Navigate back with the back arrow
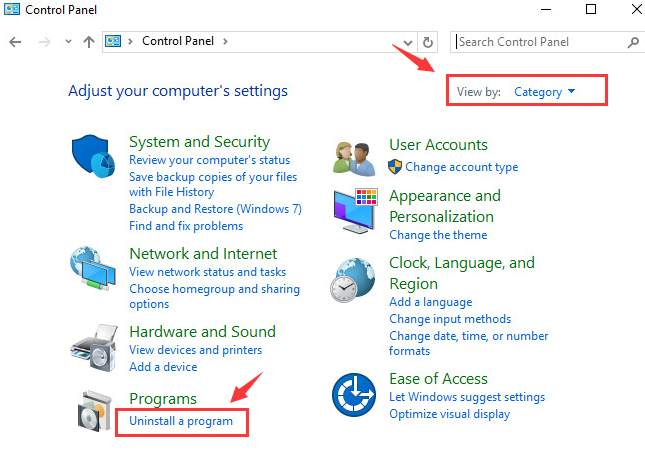The width and height of the screenshot is (645, 468). pyautogui.click(x=15, y=42)
